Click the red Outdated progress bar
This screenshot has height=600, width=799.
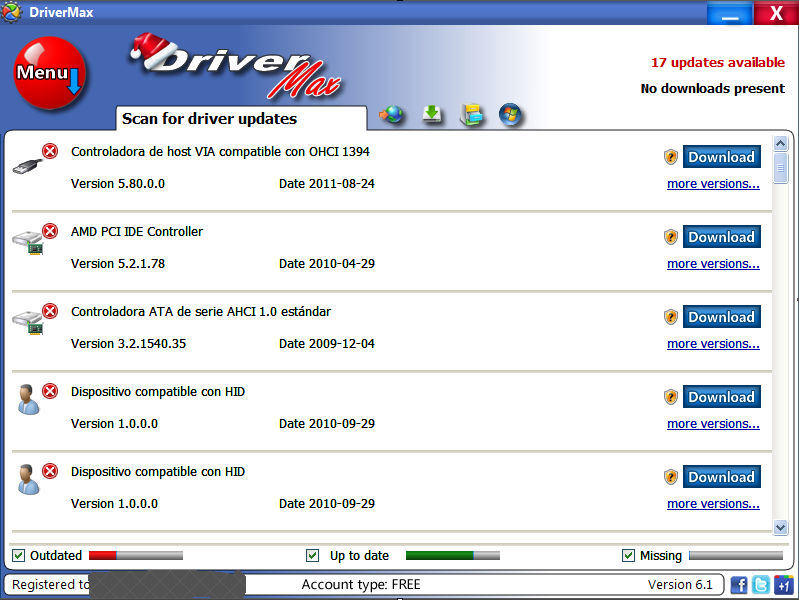point(136,555)
